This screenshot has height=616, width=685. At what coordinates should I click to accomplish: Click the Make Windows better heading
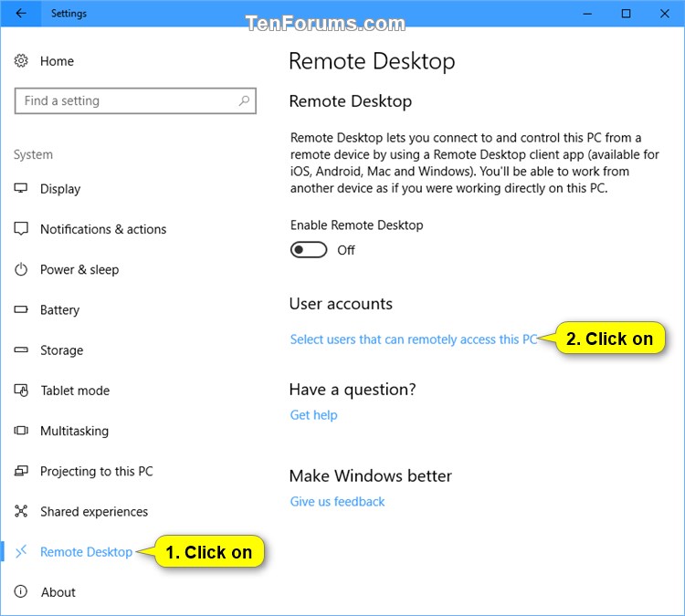coord(371,475)
